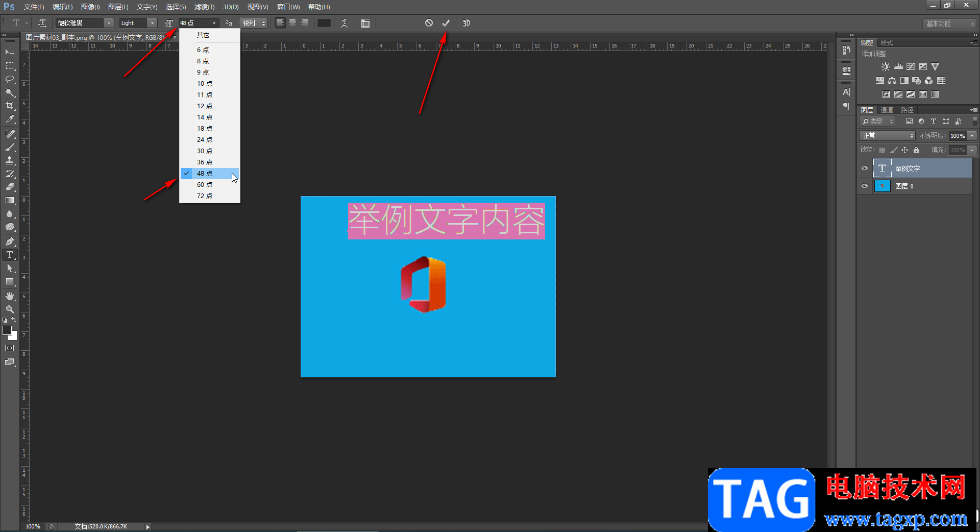This screenshot has height=532, width=980.
Task: Select the Zoom tool
Action: (10, 309)
